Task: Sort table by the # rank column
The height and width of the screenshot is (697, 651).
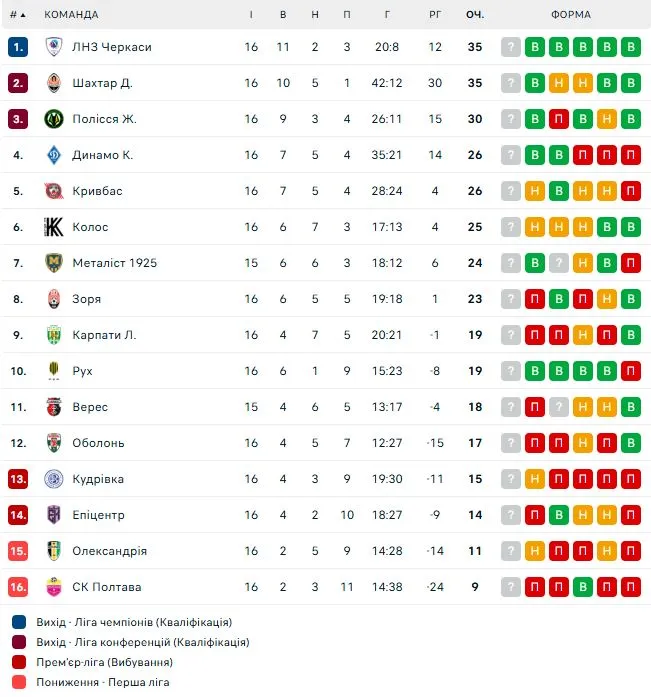Action: [x=17, y=15]
